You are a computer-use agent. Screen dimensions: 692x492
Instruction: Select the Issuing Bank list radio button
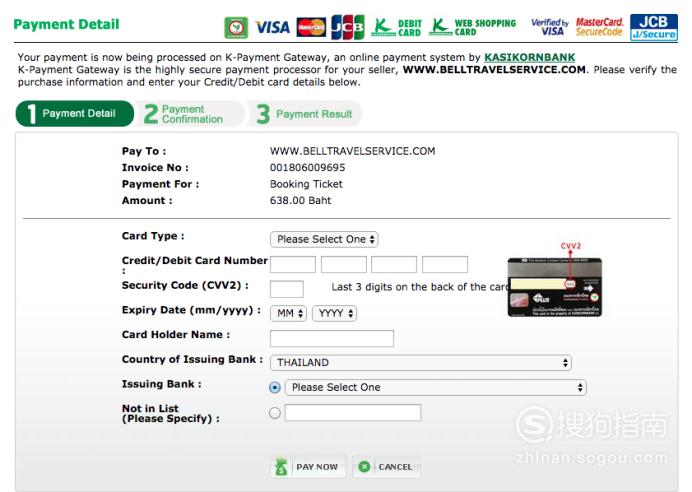275,387
